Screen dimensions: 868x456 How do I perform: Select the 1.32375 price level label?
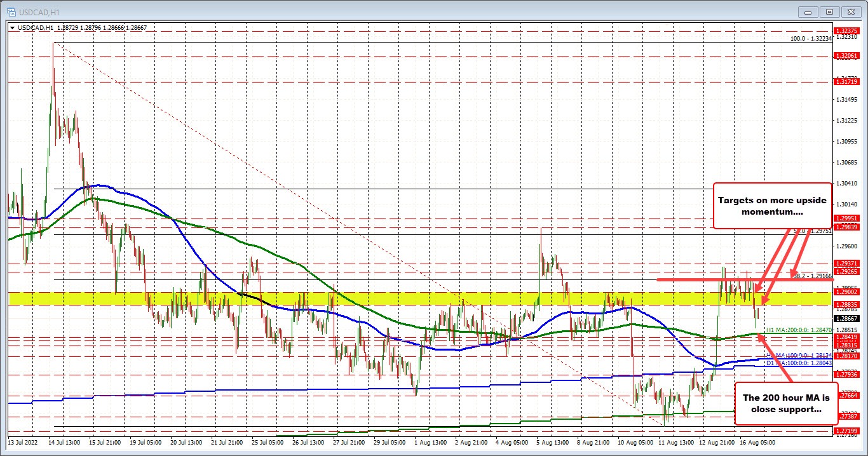[x=846, y=30]
